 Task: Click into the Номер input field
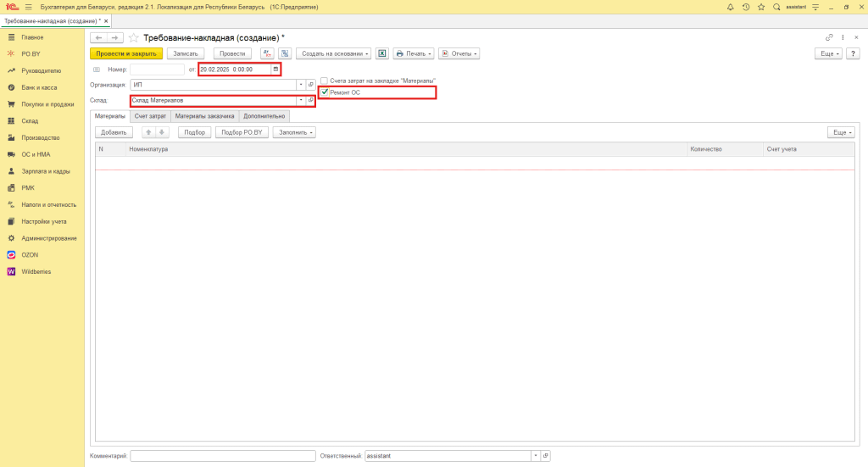(x=157, y=69)
